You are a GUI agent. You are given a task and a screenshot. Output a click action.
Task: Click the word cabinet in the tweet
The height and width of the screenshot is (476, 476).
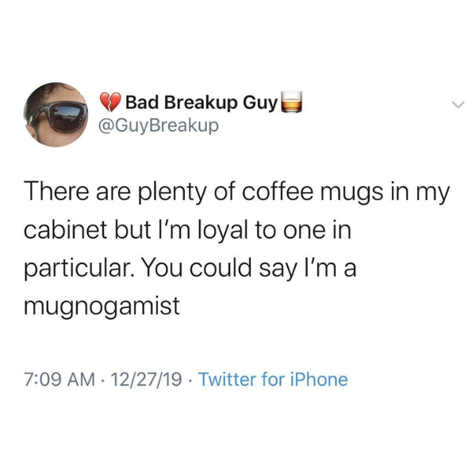(x=65, y=230)
